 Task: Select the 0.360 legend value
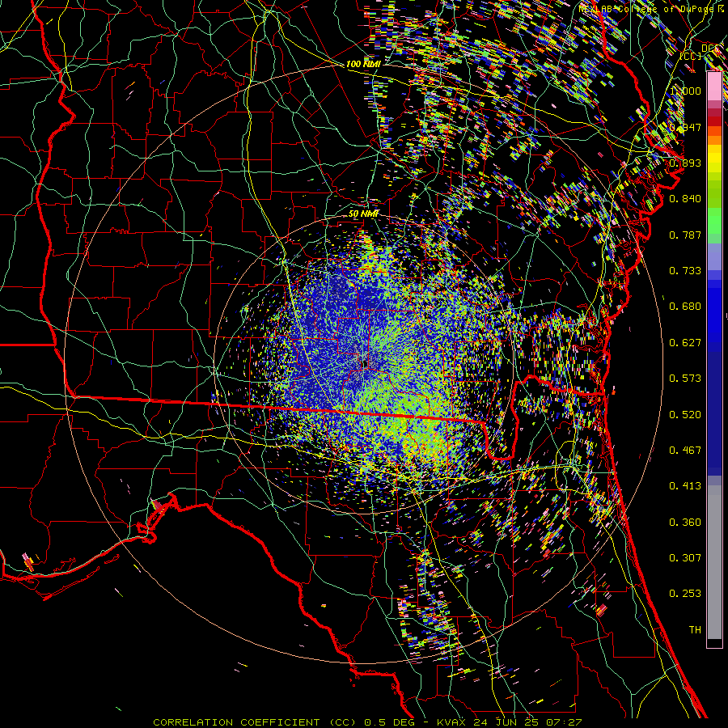pyautogui.click(x=685, y=522)
